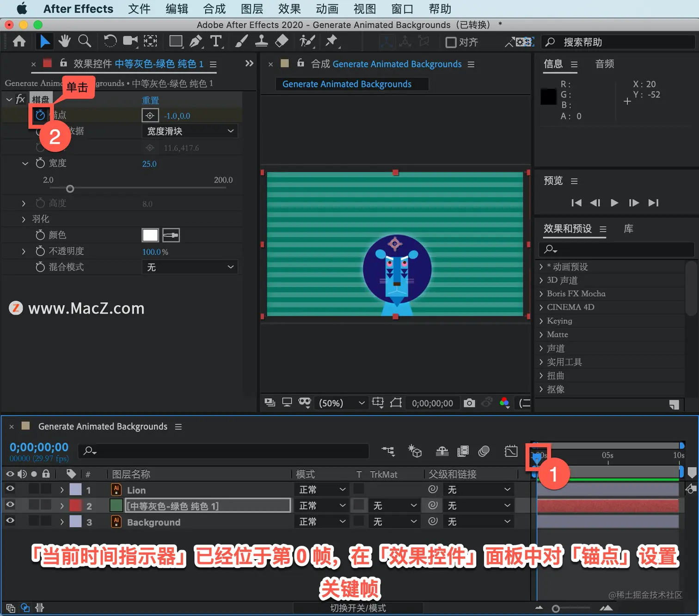This screenshot has width=699, height=616.
Task: Hide the Lion layer eye
Action: coord(10,489)
